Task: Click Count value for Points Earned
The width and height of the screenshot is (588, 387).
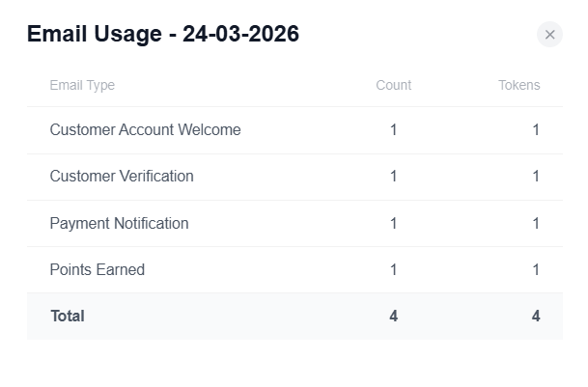Action: click(394, 270)
